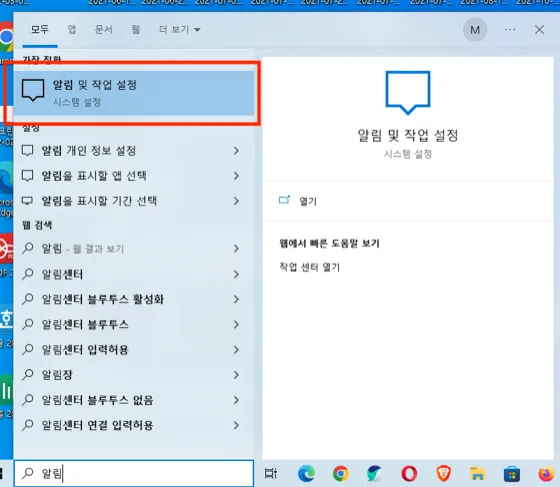Expand arrow for 알림 개인 정보 설정
Image resolution: width=560 pixels, height=487 pixels.
point(236,151)
